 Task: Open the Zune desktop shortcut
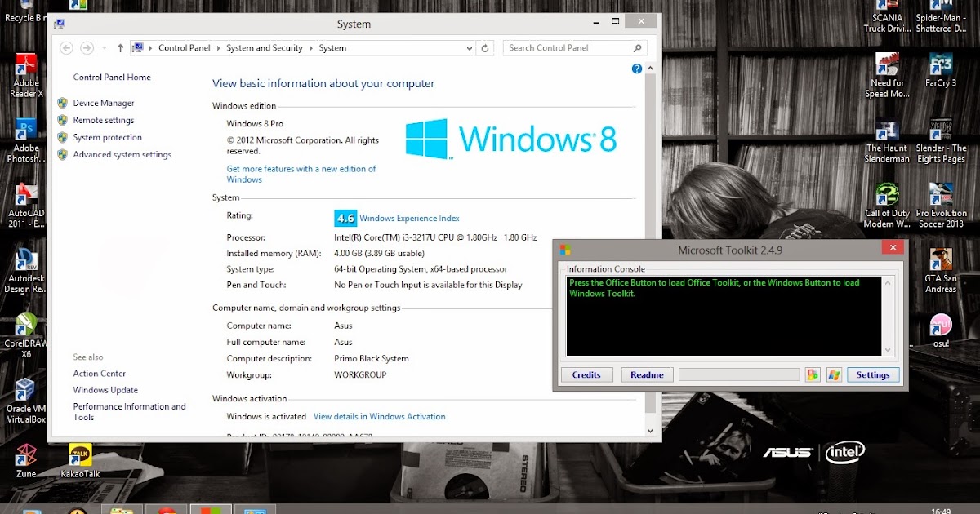coord(26,460)
